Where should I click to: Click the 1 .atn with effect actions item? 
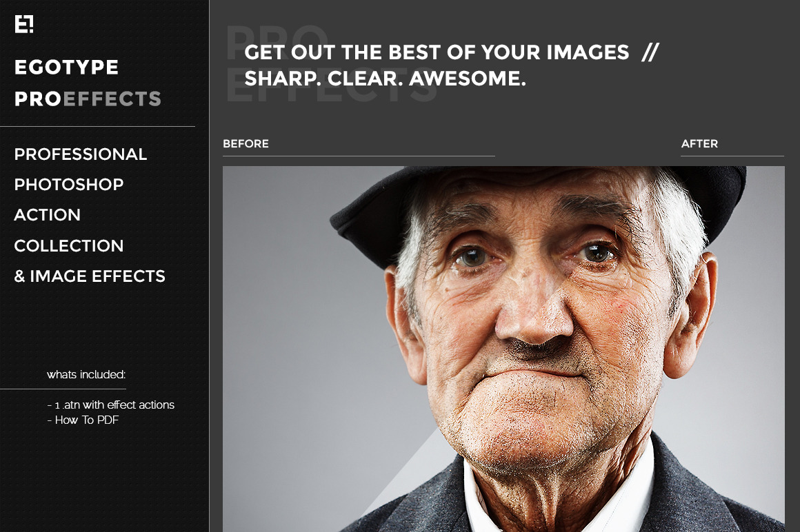coord(111,405)
